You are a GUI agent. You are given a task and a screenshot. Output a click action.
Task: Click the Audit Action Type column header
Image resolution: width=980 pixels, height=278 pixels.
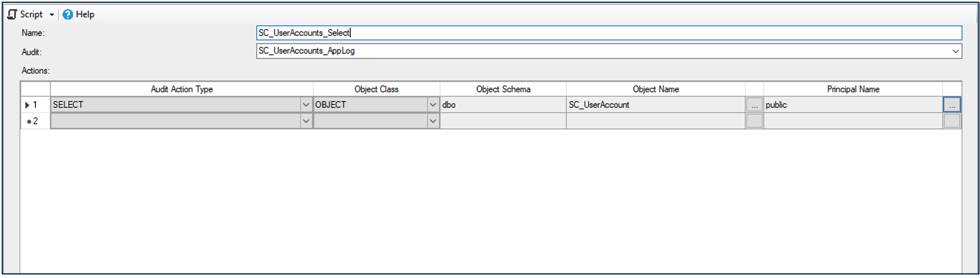(181, 89)
